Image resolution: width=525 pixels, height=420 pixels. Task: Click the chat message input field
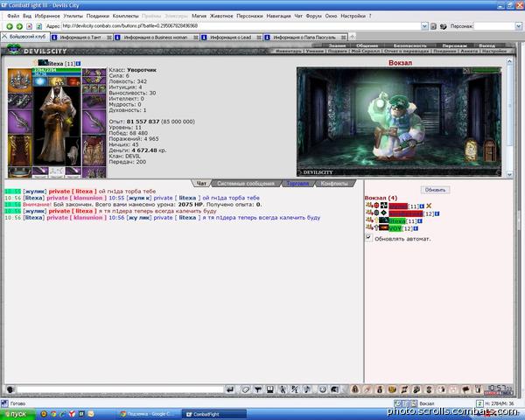click(120, 389)
